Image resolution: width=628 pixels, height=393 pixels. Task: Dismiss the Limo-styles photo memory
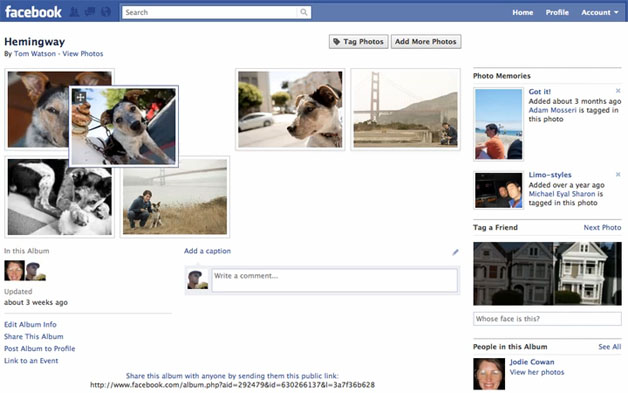[618, 174]
